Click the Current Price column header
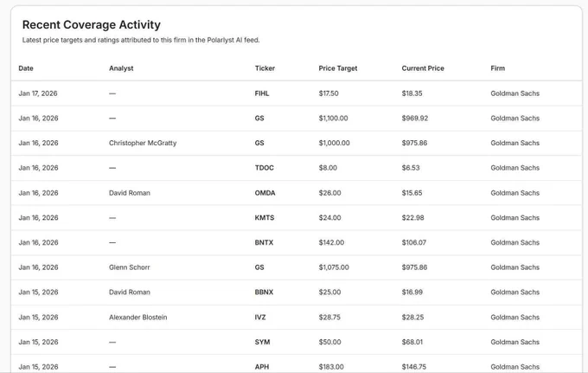Image resolution: width=588 pixels, height=373 pixels. 423,68
